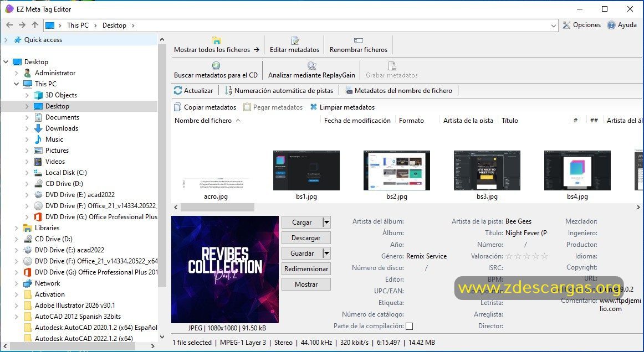Click the Actualizar refresh button

click(193, 91)
